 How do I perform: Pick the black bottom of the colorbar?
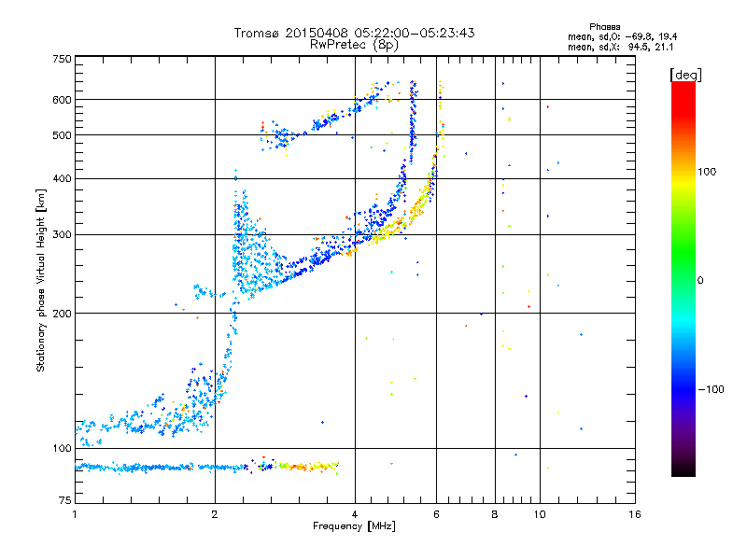tap(684, 469)
